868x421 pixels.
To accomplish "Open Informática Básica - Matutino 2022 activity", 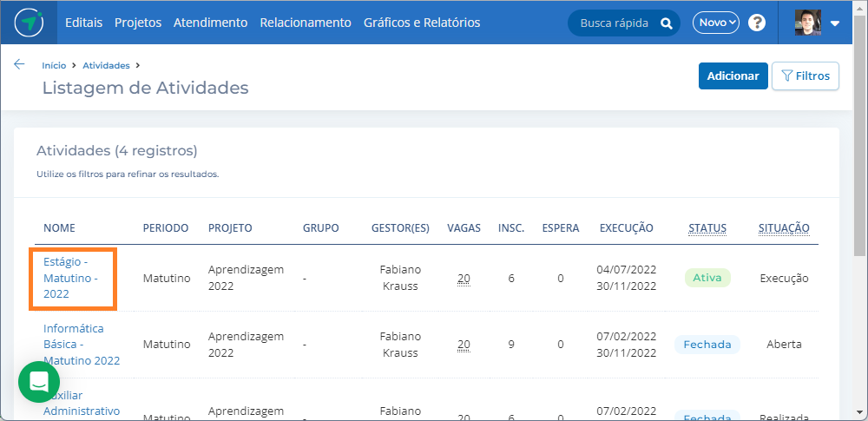I will tap(82, 344).
